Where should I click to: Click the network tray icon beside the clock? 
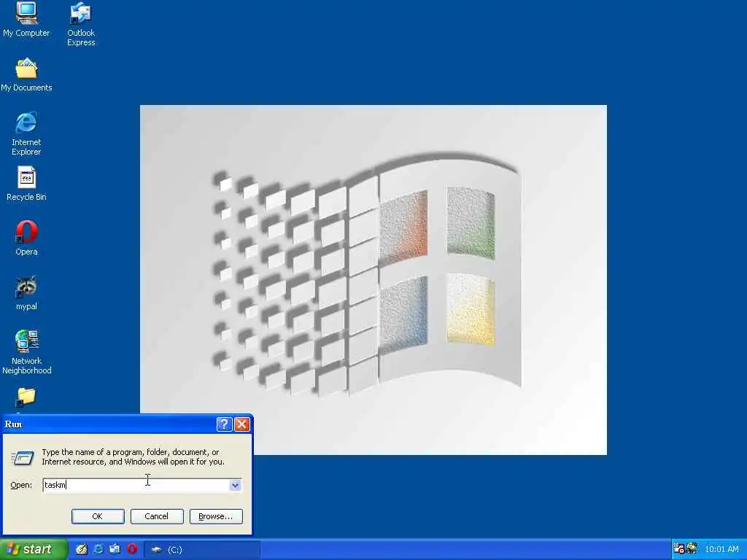pos(692,548)
